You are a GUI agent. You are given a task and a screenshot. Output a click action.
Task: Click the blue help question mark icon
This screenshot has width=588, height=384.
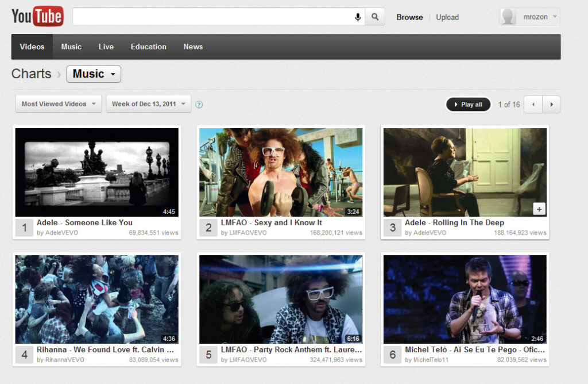coord(199,105)
